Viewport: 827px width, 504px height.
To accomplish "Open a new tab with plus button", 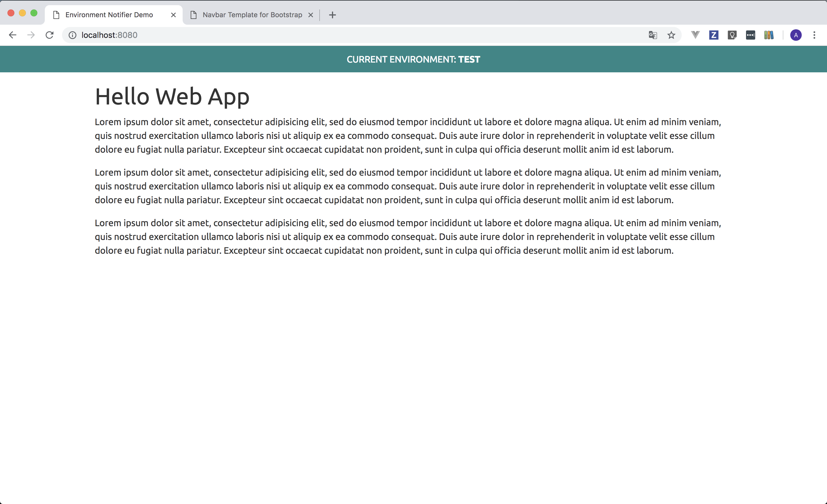I will coord(332,15).
